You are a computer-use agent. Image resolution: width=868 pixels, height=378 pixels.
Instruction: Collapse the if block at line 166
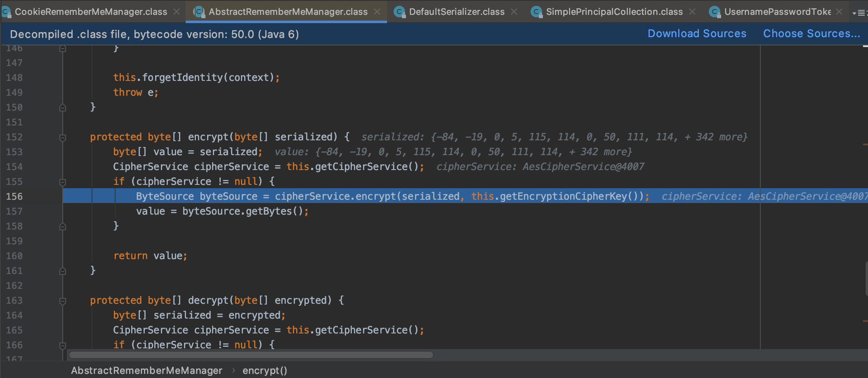click(63, 346)
